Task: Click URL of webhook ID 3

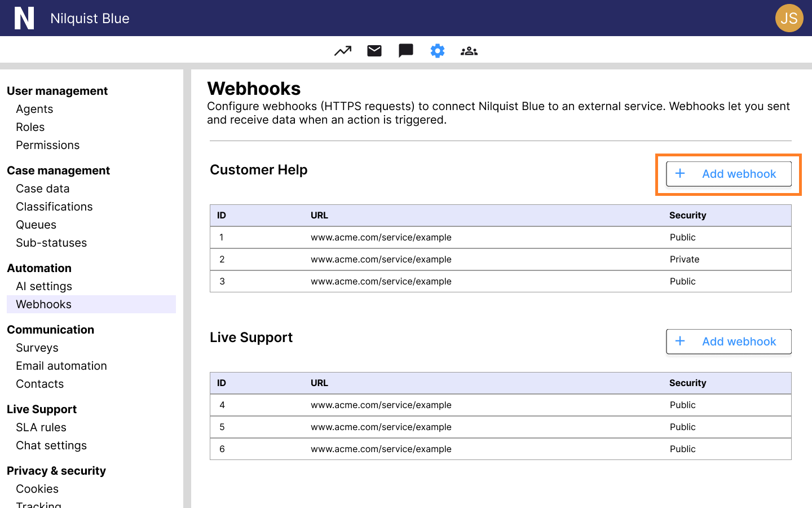Action: click(381, 281)
